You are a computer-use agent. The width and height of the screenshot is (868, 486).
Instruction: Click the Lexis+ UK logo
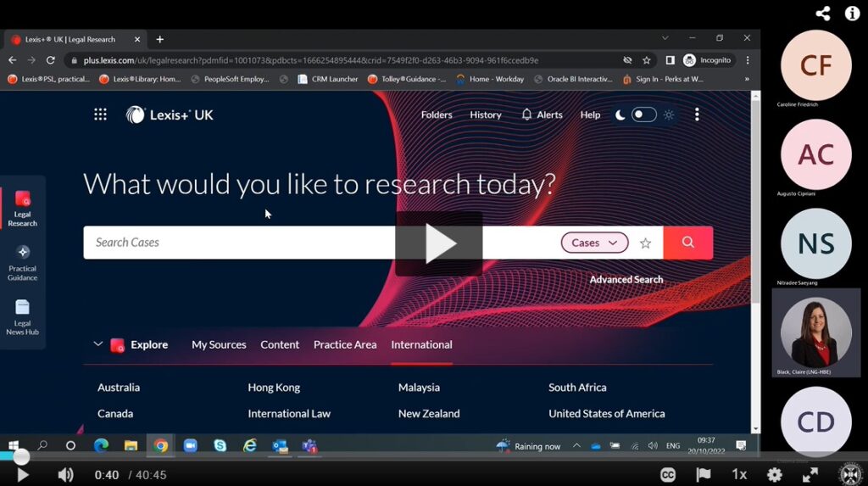pos(170,115)
